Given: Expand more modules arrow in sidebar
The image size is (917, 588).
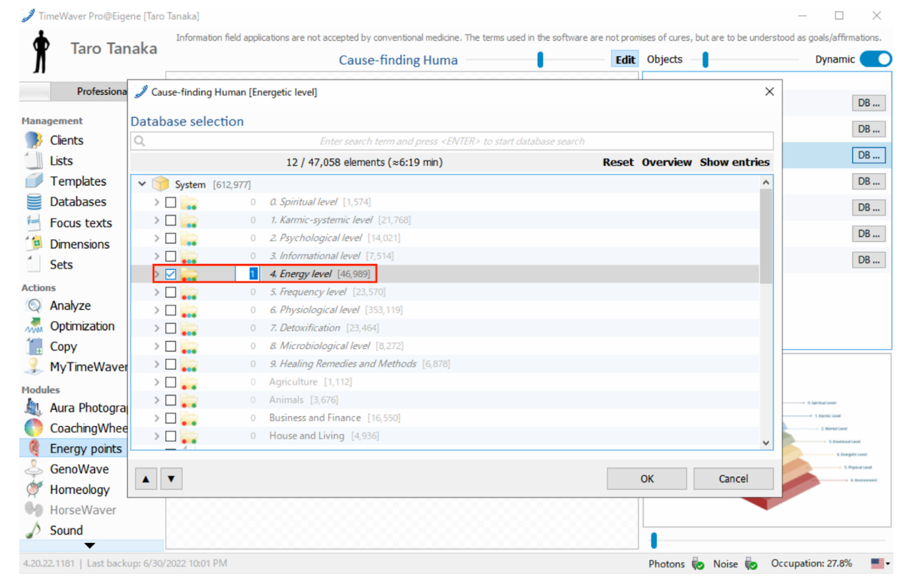Looking at the screenshot, I should pyautogui.click(x=90, y=546).
